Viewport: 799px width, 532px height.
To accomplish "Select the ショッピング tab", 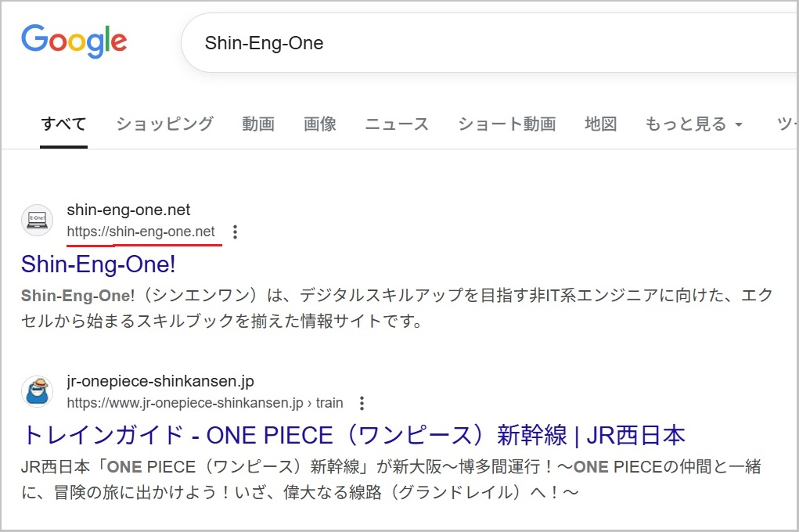I will coord(164,124).
